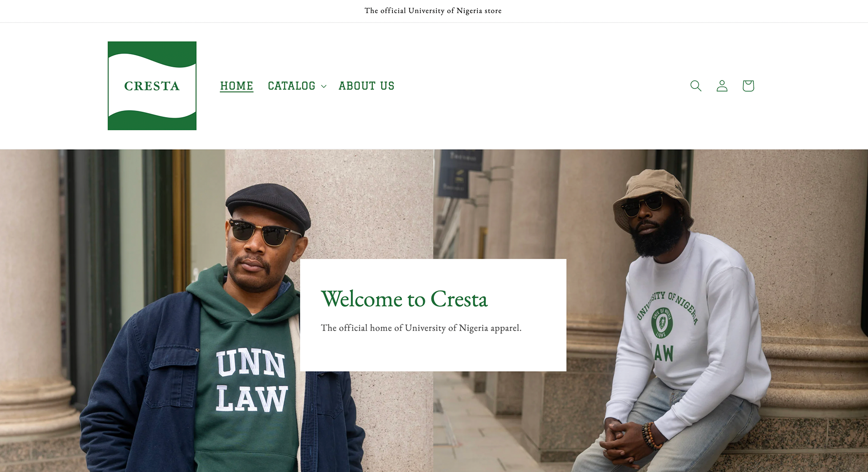Open the account login person icon
This screenshot has width=868, height=472.
pos(722,86)
